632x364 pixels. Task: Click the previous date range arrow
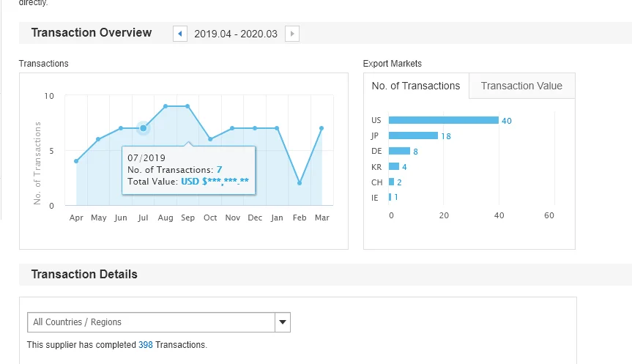(x=180, y=34)
